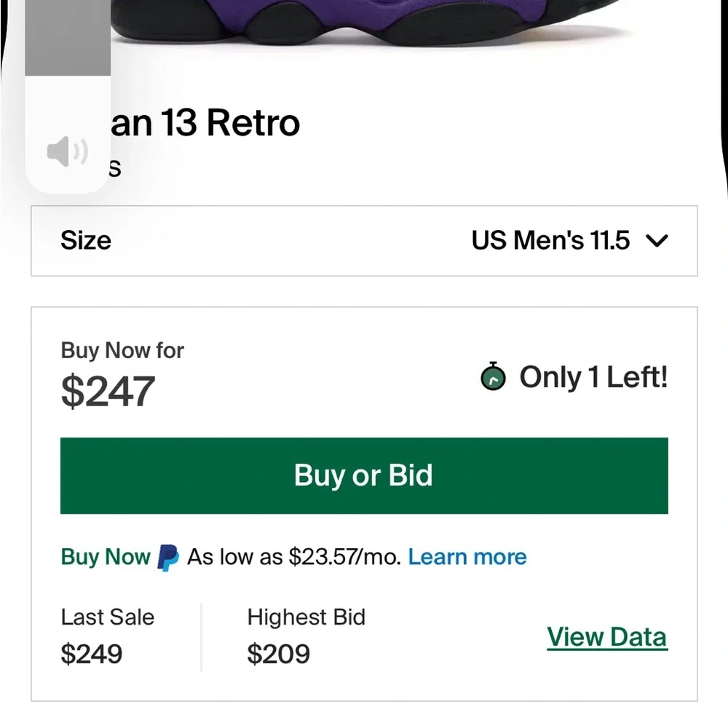Expand the Size row options

364,241
